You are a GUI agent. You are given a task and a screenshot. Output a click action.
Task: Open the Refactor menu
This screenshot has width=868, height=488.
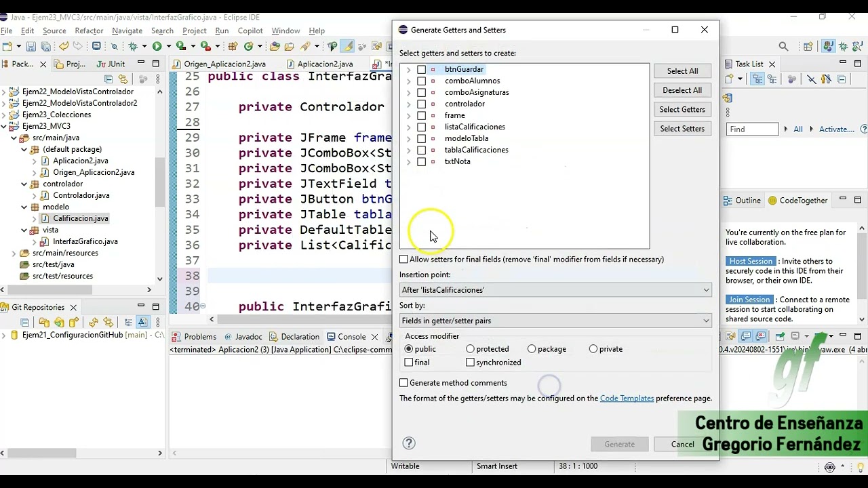click(x=89, y=30)
